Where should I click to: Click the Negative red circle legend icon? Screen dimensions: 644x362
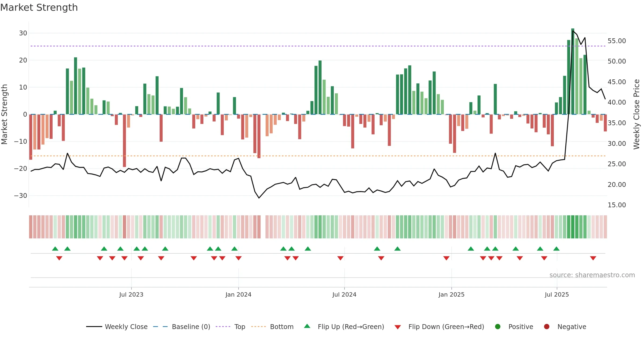point(547,327)
